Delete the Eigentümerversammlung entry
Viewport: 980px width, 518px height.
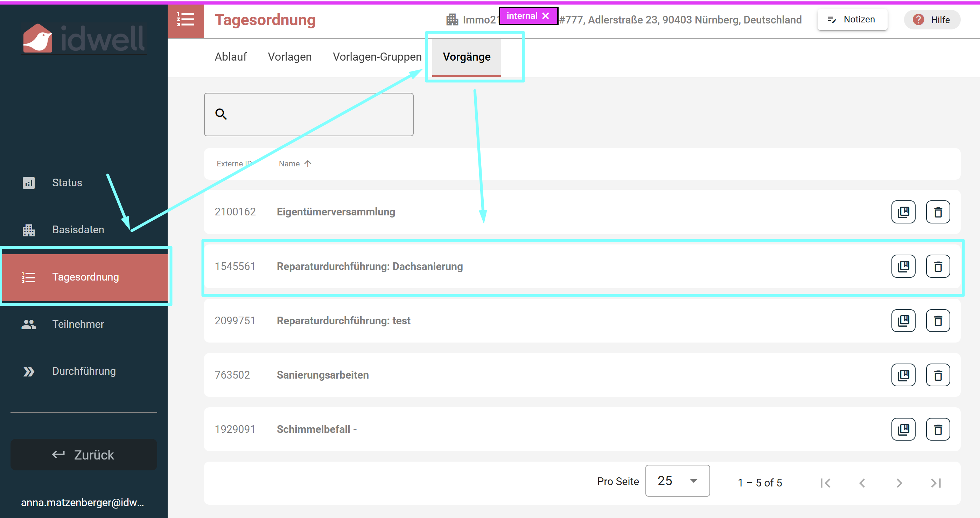coord(937,212)
